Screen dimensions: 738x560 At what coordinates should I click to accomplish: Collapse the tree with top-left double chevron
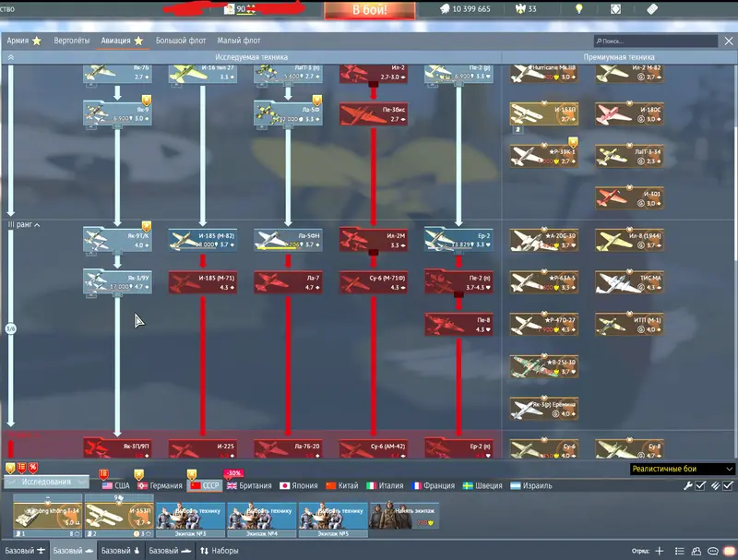coord(11,57)
